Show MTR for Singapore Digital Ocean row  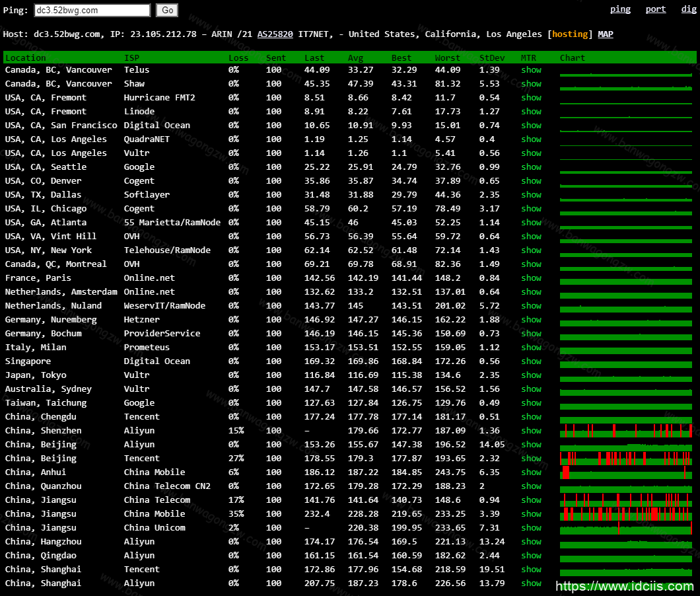(531, 361)
